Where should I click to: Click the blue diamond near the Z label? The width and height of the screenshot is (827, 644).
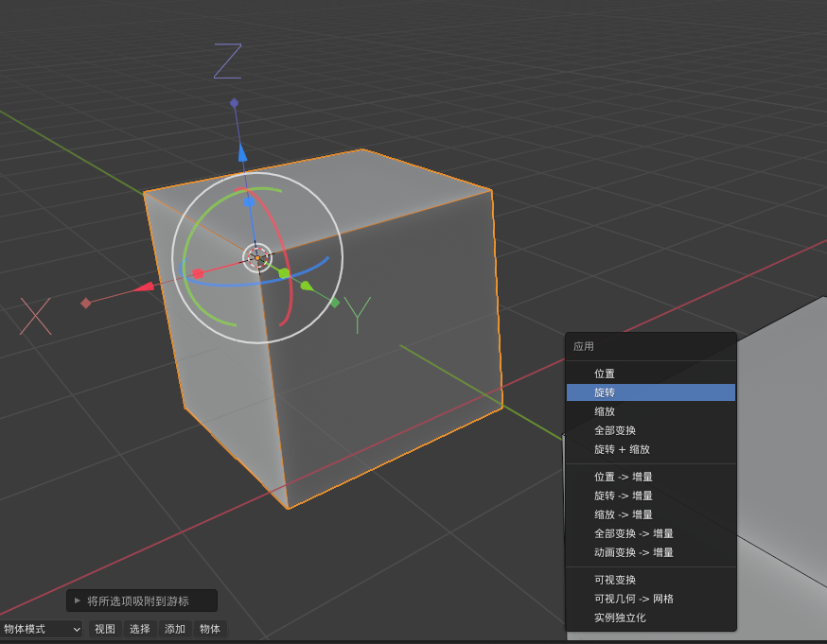233,102
